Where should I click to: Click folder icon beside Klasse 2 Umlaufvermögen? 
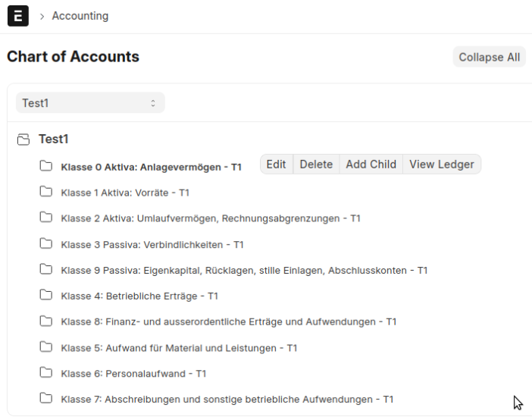(46, 218)
